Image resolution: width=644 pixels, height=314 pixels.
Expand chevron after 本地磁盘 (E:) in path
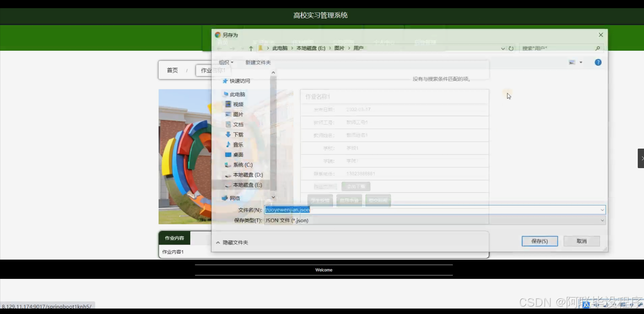(x=330, y=48)
